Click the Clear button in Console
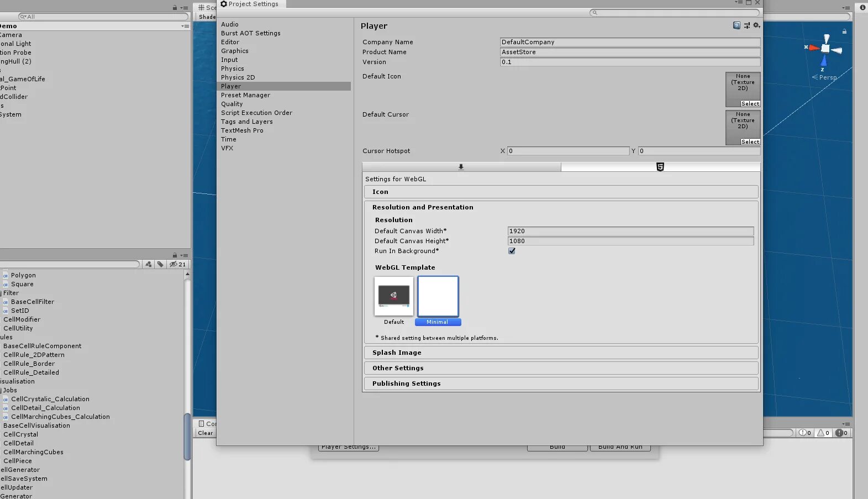Viewport: 868px width, 499px height. point(206,433)
